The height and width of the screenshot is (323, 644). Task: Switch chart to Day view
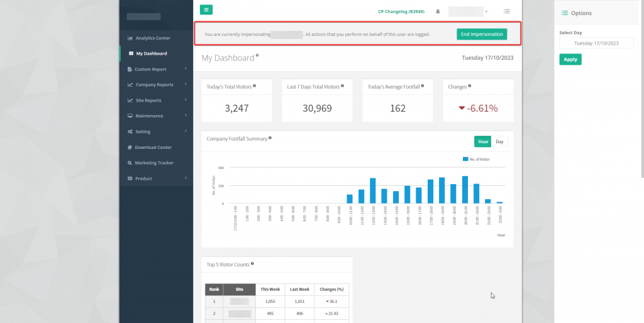499,141
